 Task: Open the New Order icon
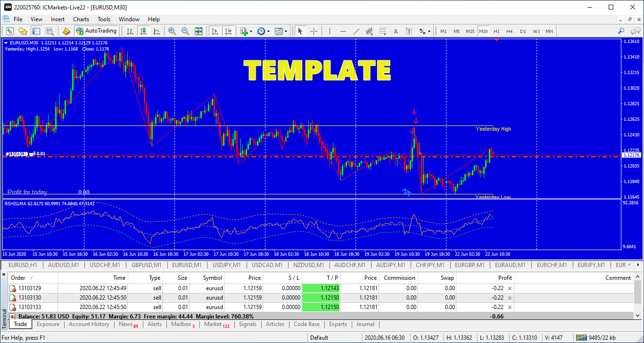point(66,31)
